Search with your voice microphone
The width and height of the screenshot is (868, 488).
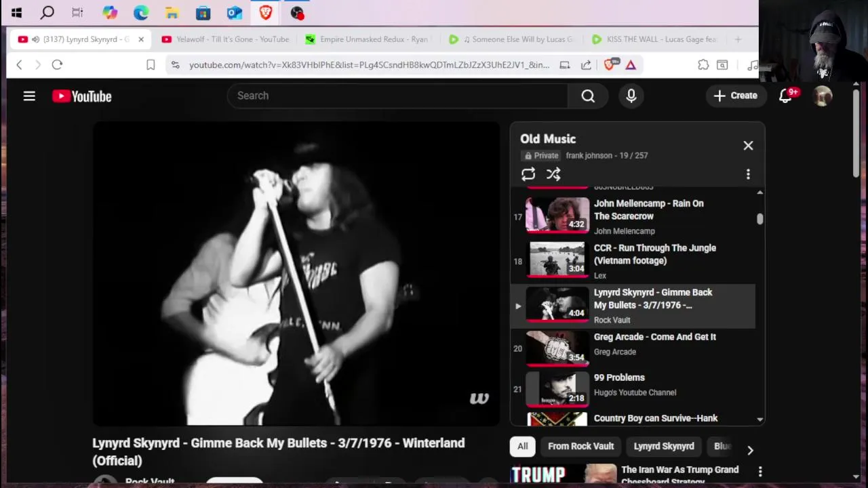coord(631,96)
